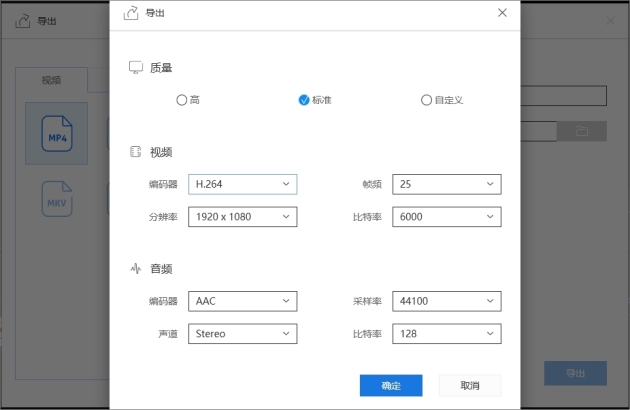Click the 视频 film strip icon
Screen dimensions: 630x410
[136, 152]
